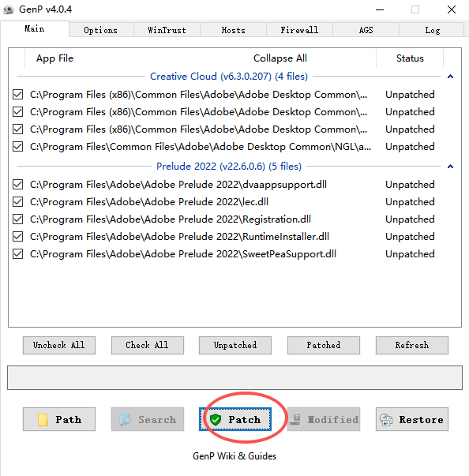Toggle the NGL Creative Cloud file checkbox
Image resolution: width=469 pixels, height=476 pixels.
(x=18, y=147)
